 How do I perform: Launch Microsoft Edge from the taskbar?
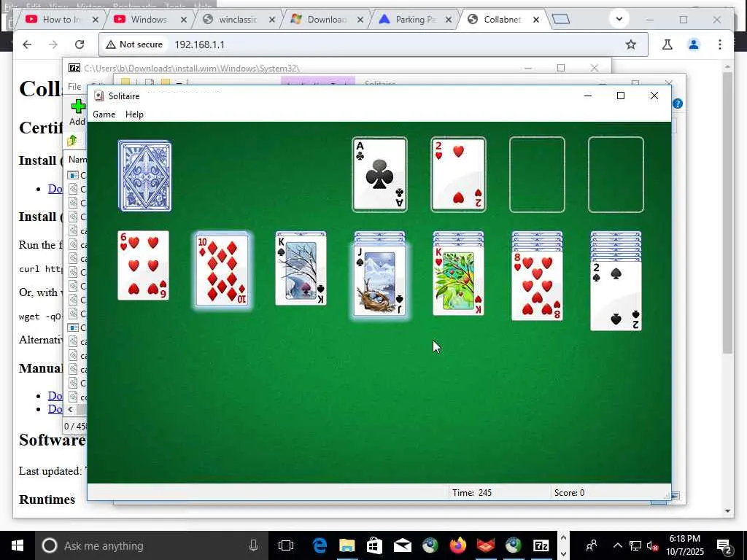coord(320,545)
